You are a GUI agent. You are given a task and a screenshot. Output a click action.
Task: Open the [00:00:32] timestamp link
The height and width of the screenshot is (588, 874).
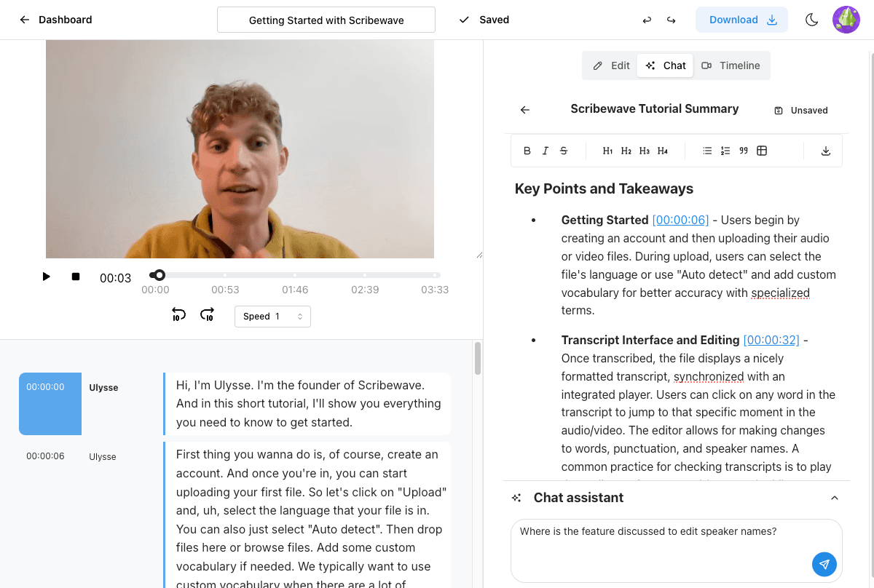(770, 340)
